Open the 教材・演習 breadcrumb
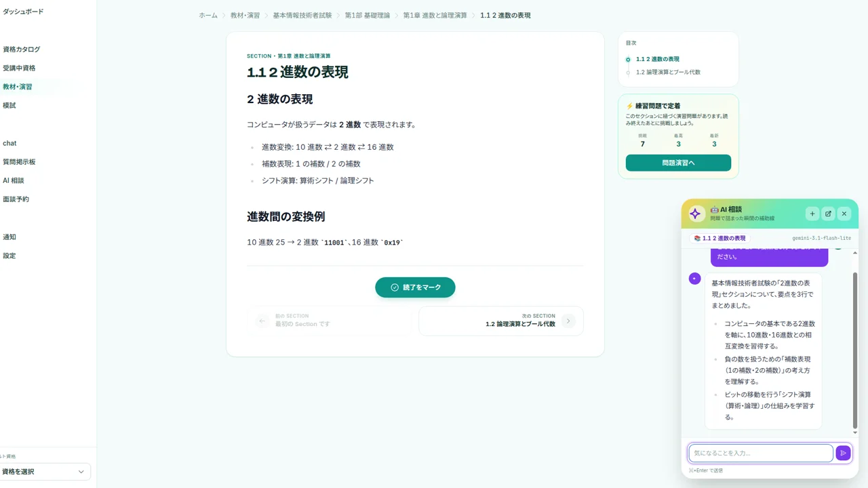This screenshot has width=868, height=488. pyautogui.click(x=245, y=15)
